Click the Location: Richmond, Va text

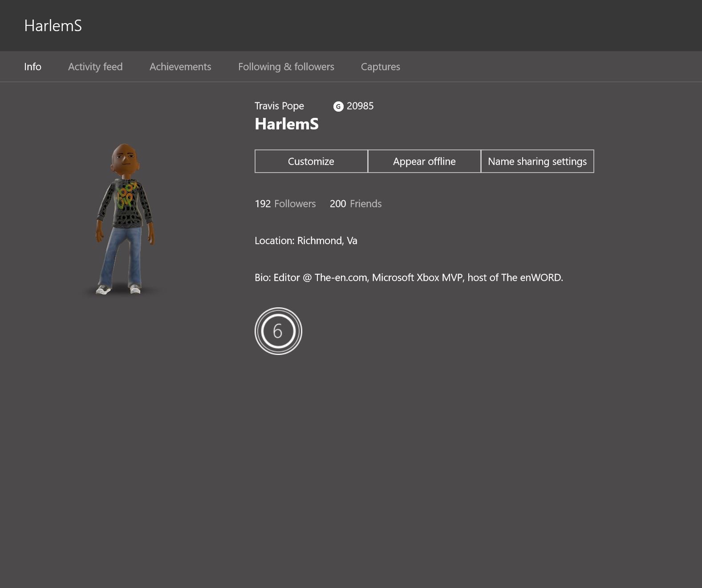[x=306, y=241]
